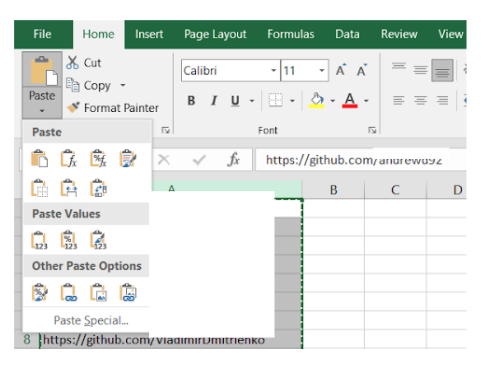Toggle Italic formatting

[x=214, y=100]
